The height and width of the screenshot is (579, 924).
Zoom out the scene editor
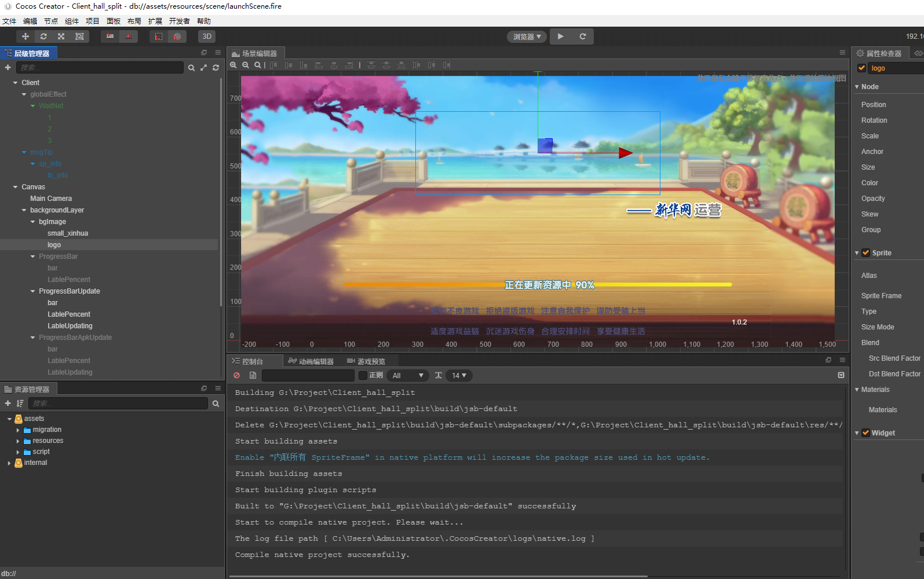[x=246, y=65]
